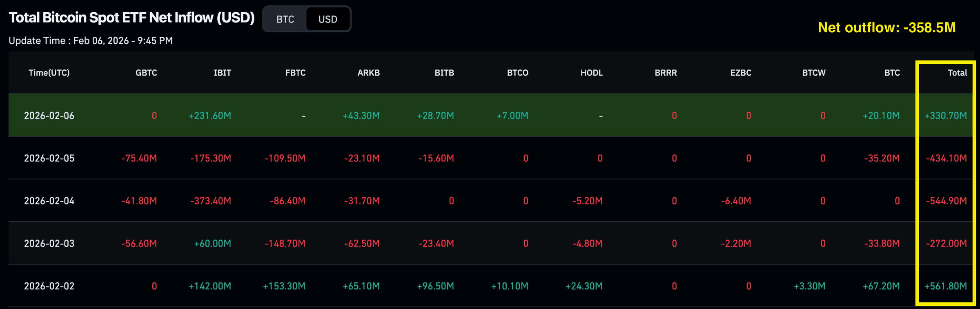Select the total value +561.80M
This screenshot has height=309, width=980.
point(945,286)
